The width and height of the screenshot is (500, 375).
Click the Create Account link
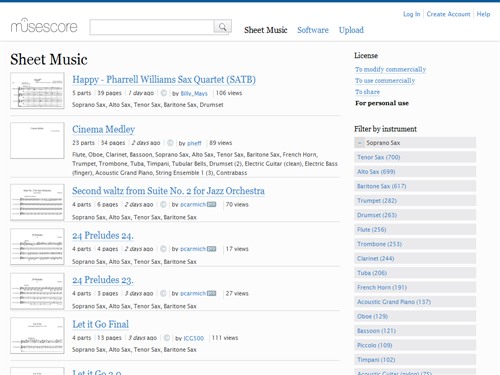pos(448,14)
